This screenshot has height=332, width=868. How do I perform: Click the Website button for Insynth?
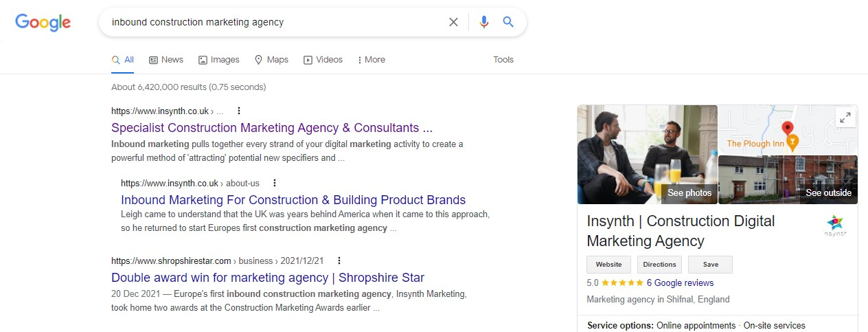point(608,265)
